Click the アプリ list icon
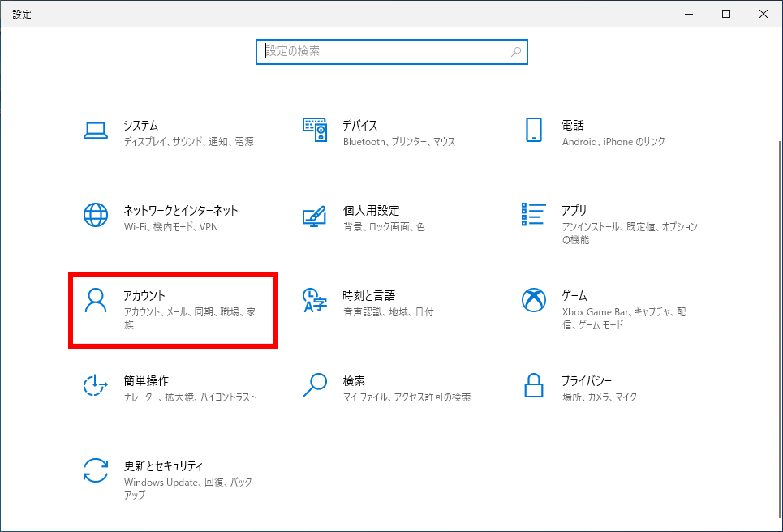Image resolution: width=783 pixels, height=532 pixels. (533, 215)
